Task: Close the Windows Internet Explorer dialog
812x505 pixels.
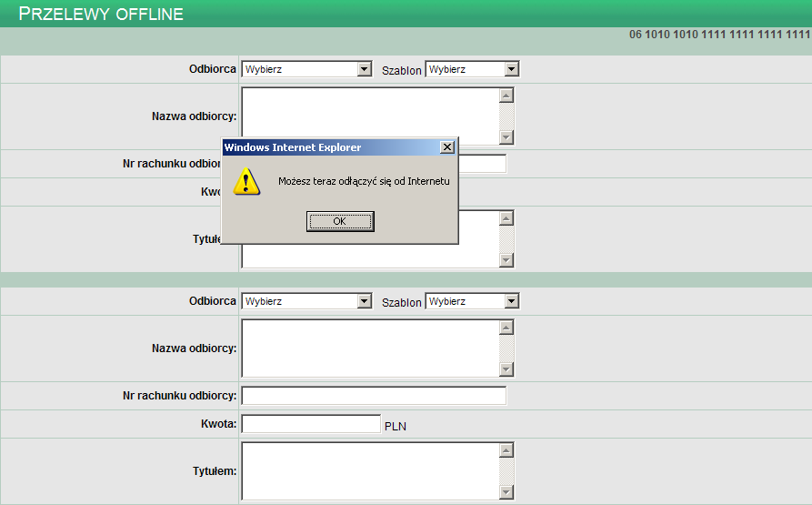Action: point(446,147)
